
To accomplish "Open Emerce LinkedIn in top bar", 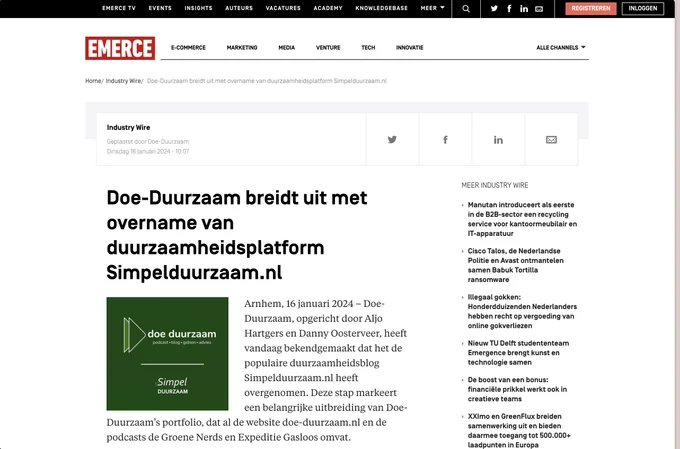I will (524, 8).
